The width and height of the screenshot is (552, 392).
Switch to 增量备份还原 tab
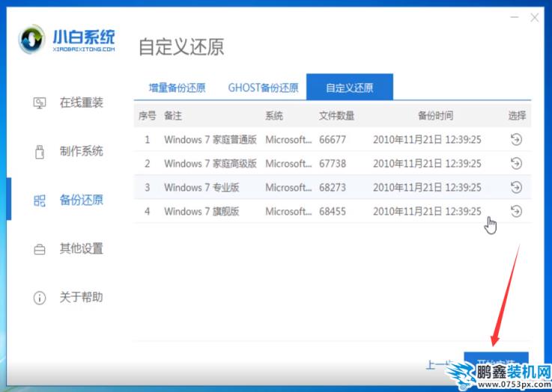coord(177,88)
